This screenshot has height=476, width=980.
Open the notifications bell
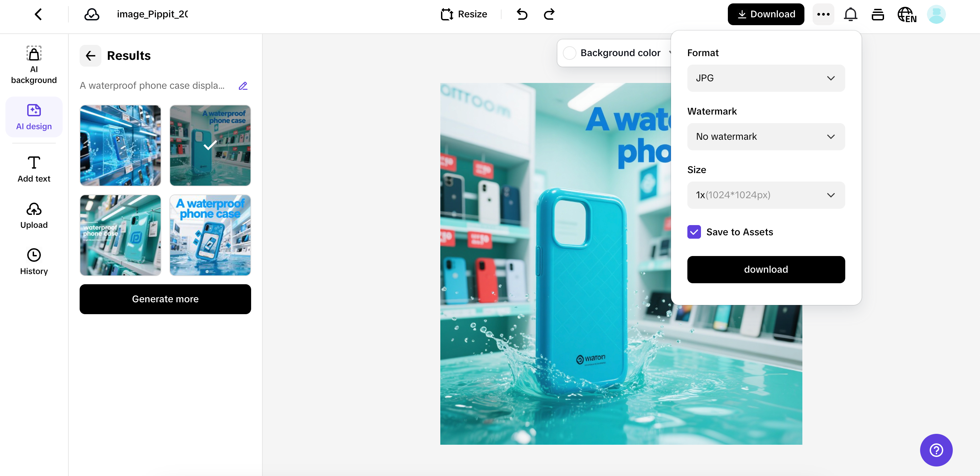850,14
